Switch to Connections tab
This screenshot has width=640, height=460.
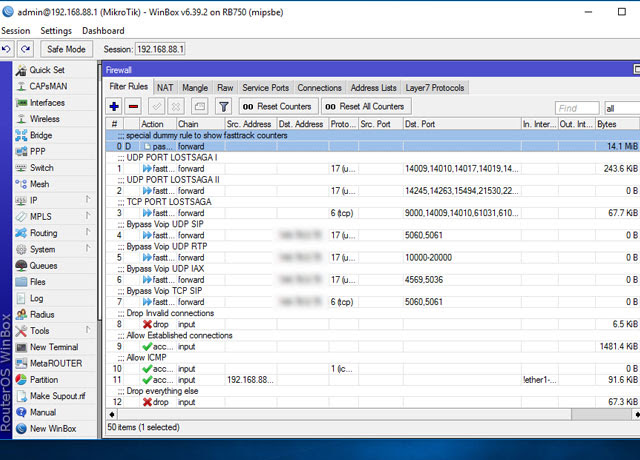click(x=319, y=88)
